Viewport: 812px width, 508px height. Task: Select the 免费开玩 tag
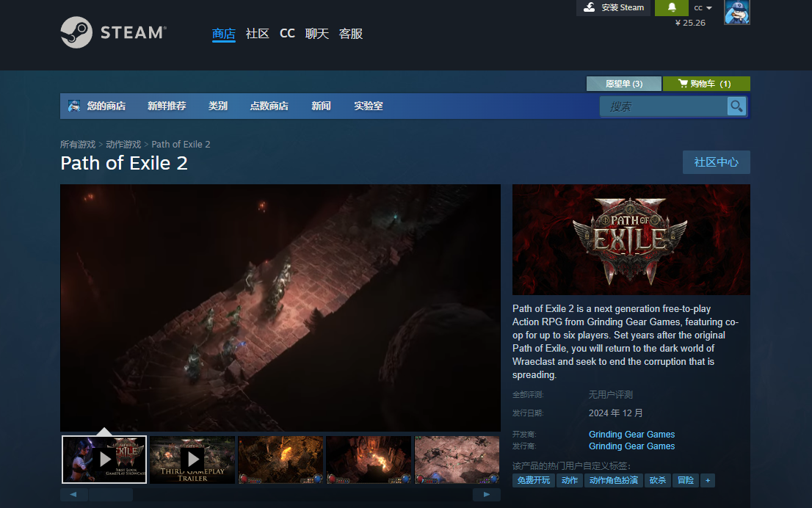(x=533, y=480)
